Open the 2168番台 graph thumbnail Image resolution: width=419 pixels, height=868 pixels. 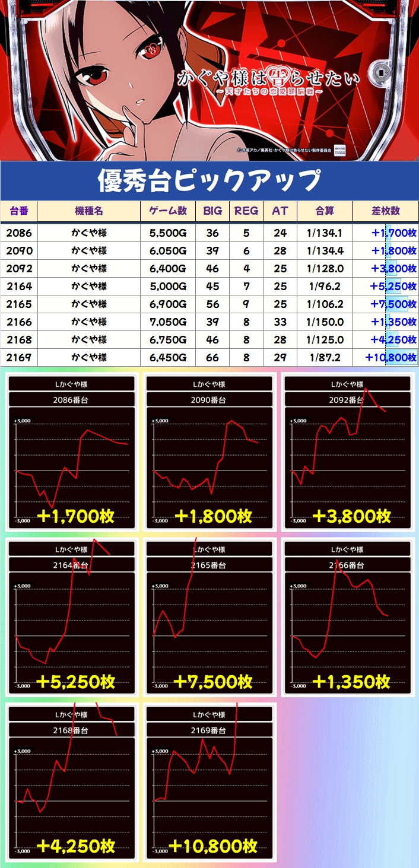[x=71, y=783]
